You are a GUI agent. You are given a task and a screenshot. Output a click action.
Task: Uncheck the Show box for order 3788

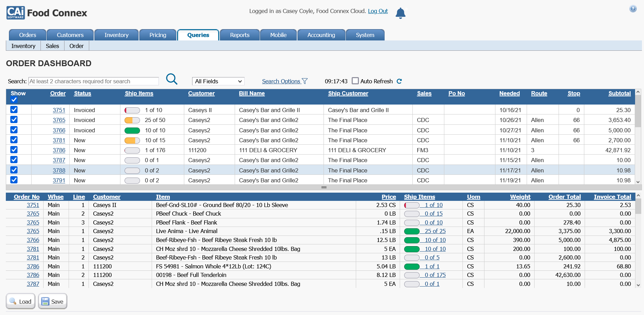(14, 170)
